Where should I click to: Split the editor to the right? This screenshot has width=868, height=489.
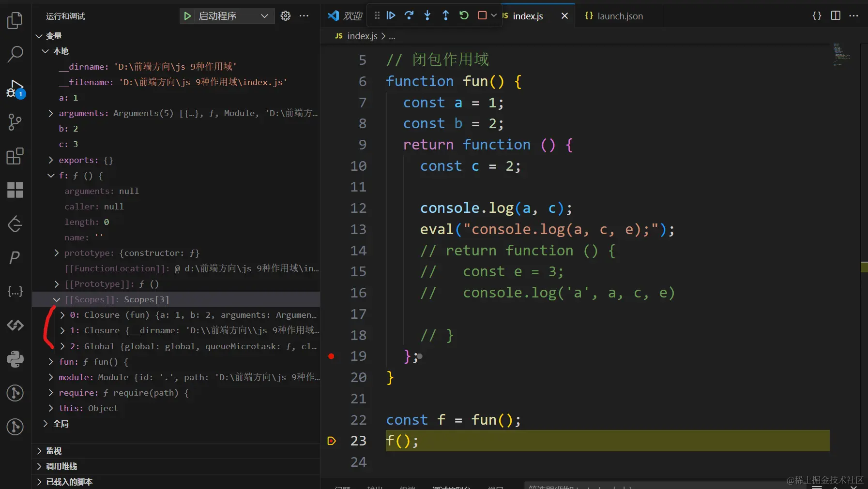(x=836, y=15)
